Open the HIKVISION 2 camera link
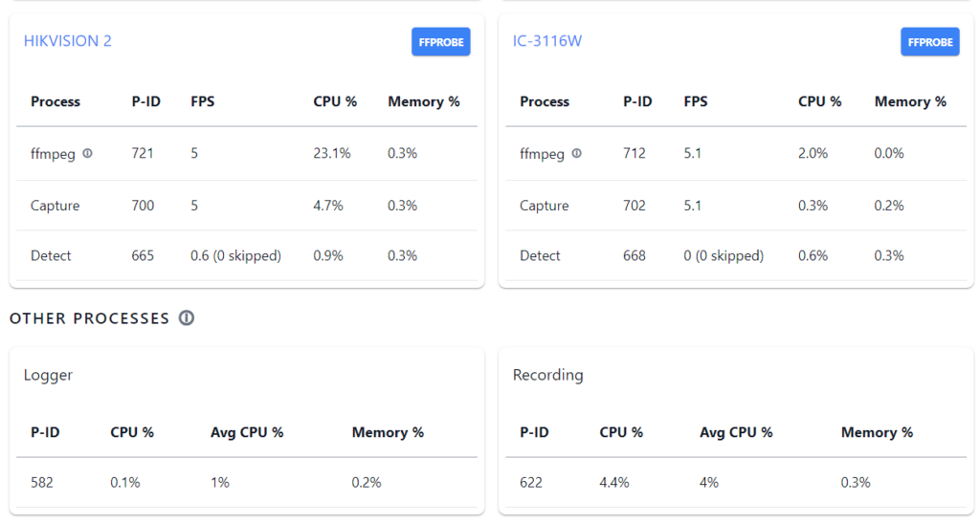 (67, 41)
